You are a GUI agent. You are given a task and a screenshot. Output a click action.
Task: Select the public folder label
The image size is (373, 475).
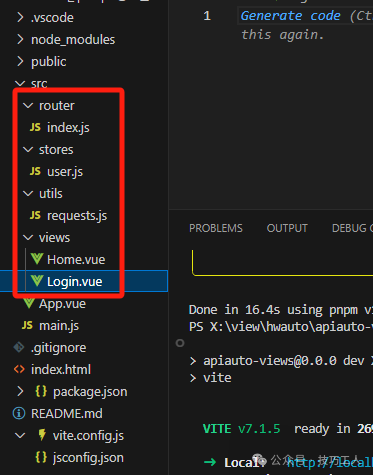coord(49,61)
